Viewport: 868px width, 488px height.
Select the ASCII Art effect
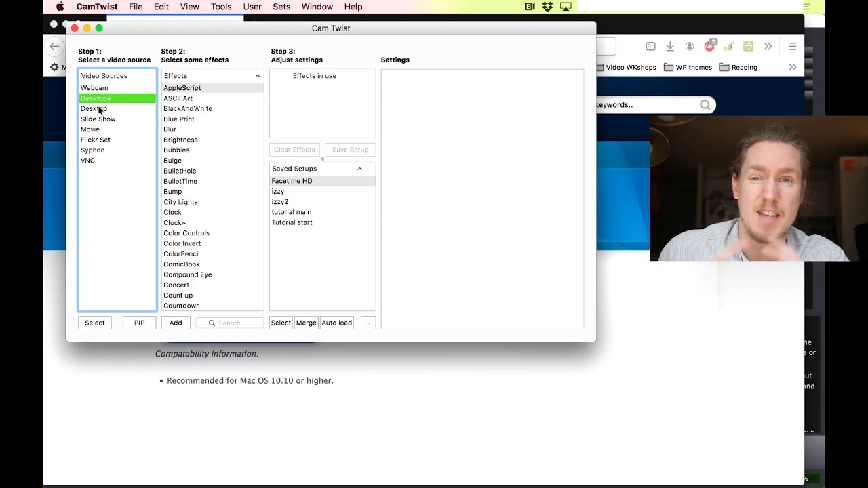212,98
